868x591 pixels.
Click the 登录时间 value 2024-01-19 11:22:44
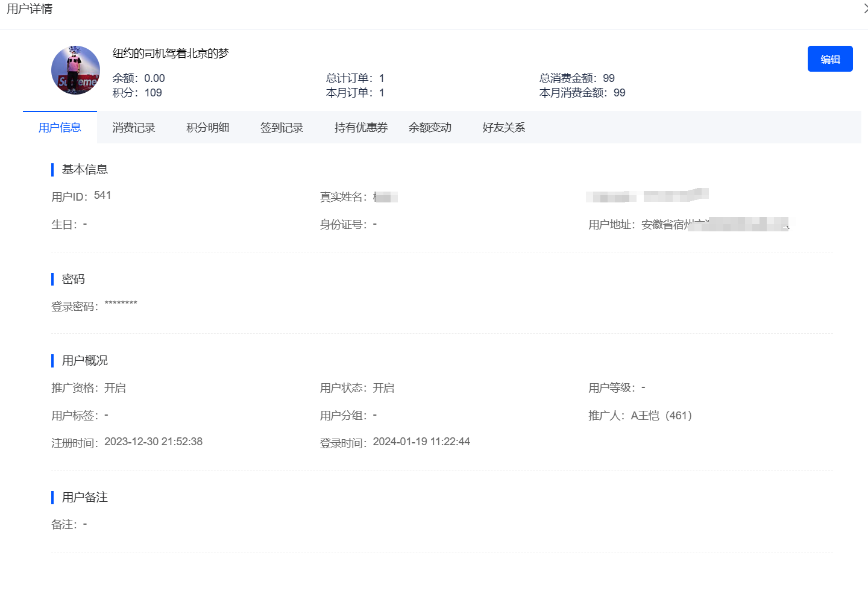click(x=421, y=442)
